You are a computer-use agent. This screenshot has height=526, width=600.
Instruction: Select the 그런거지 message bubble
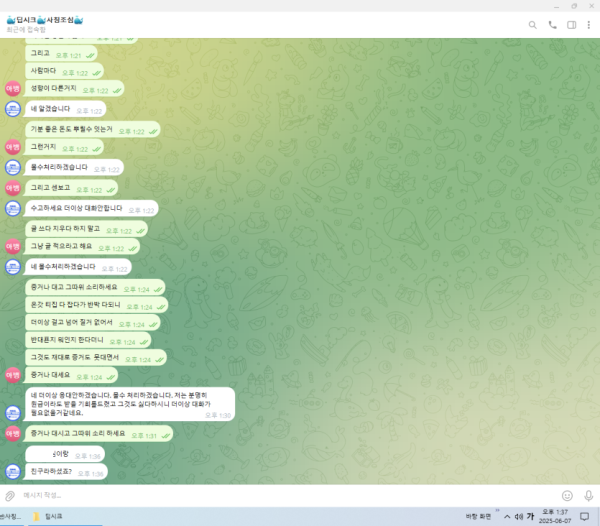click(x=64, y=147)
